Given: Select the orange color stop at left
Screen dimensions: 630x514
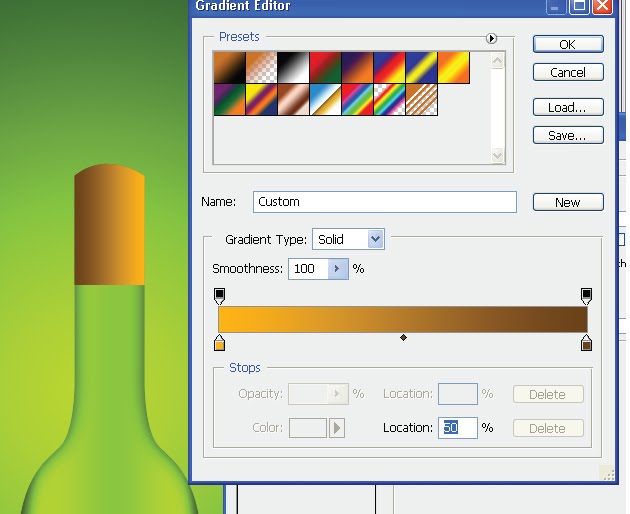Looking at the screenshot, I should (219, 342).
